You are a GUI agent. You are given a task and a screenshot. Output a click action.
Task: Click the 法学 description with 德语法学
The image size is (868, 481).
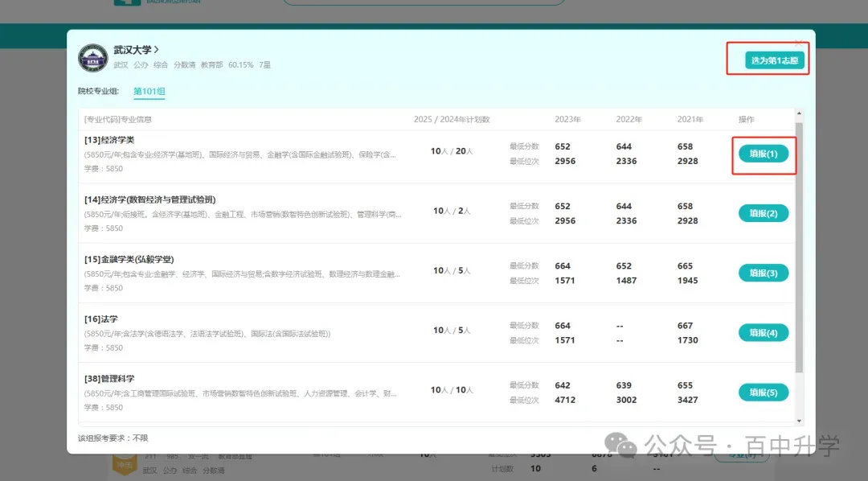click(207, 334)
